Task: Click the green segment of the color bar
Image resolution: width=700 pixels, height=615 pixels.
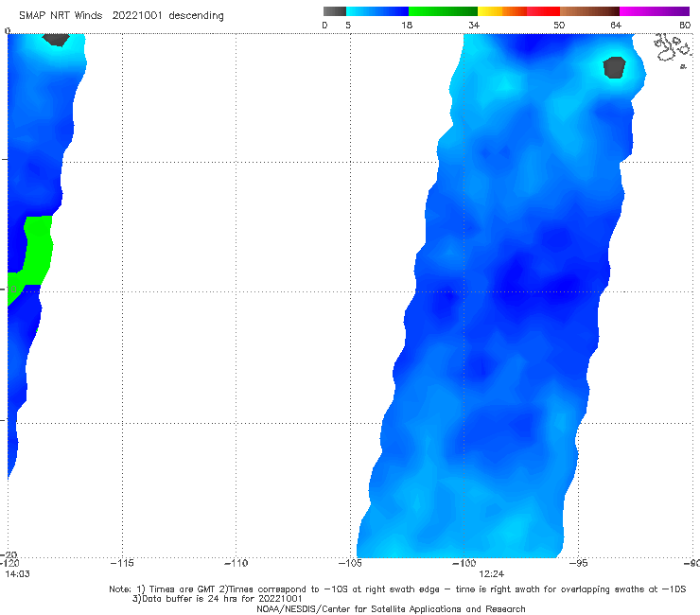Action: click(443, 11)
